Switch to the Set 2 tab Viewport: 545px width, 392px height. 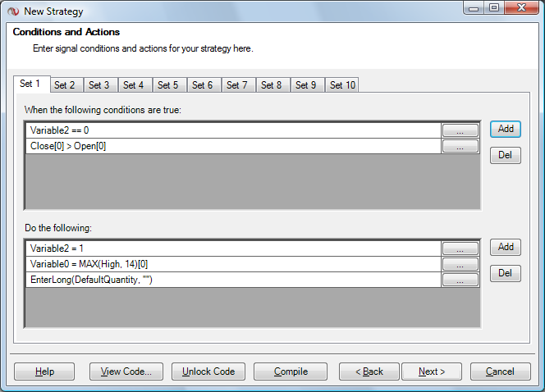(x=65, y=85)
